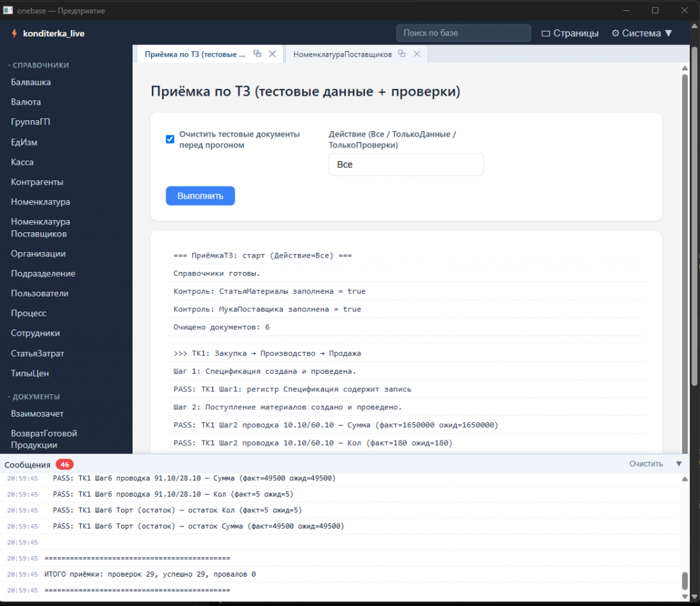Open Номенклатура Поставщиков in the sidebar
The width and height of the screenshot is (700, 606).
(40, 228)
